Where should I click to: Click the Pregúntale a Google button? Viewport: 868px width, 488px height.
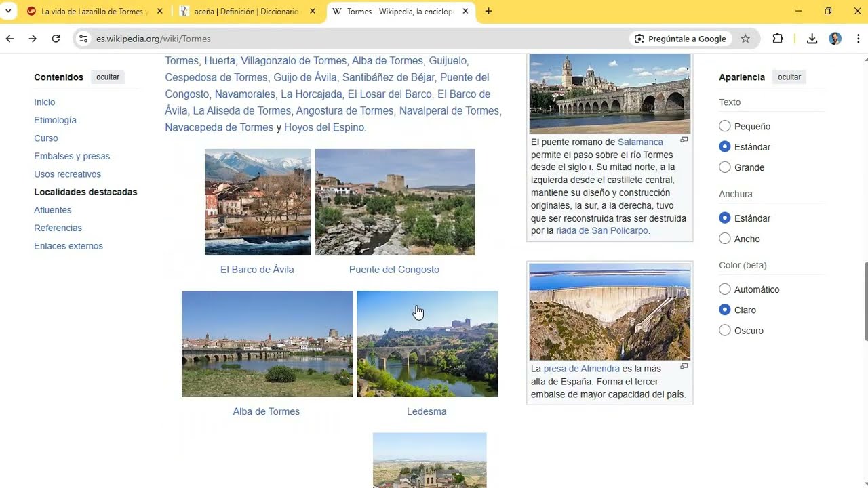coord(681,39)
